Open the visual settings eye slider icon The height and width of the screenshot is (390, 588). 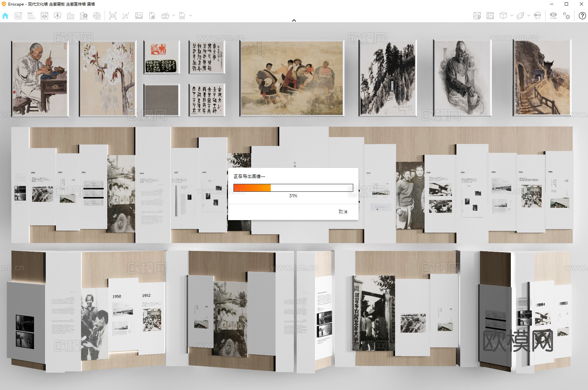click(x=553, y=16)
